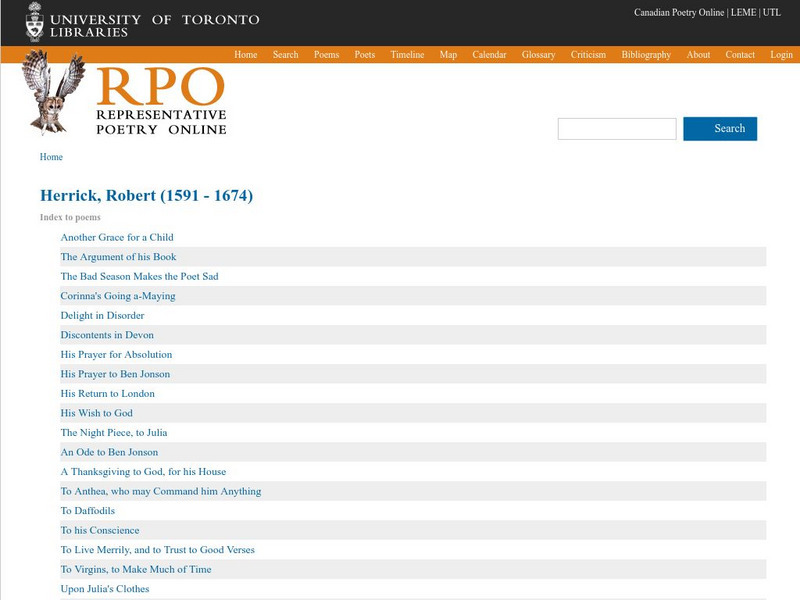Click the UTL link in header
The height and width of the screenshot is (600, 800).
coord(771,12)
